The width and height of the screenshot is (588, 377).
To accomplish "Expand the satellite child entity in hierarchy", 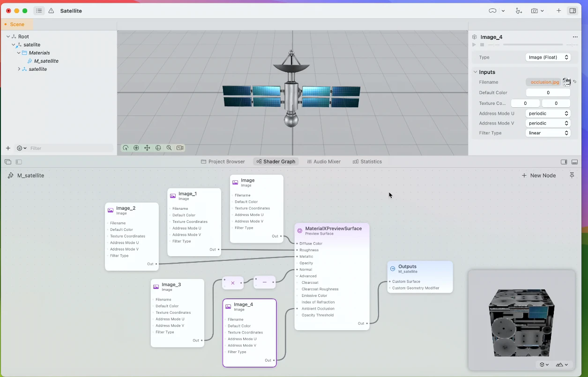I will (x=19, y=69).
